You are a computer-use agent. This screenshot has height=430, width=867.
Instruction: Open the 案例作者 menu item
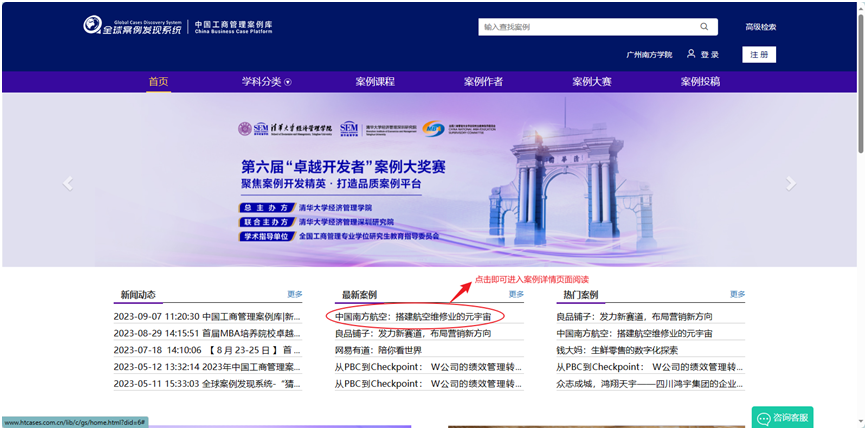tap(483, 82)
